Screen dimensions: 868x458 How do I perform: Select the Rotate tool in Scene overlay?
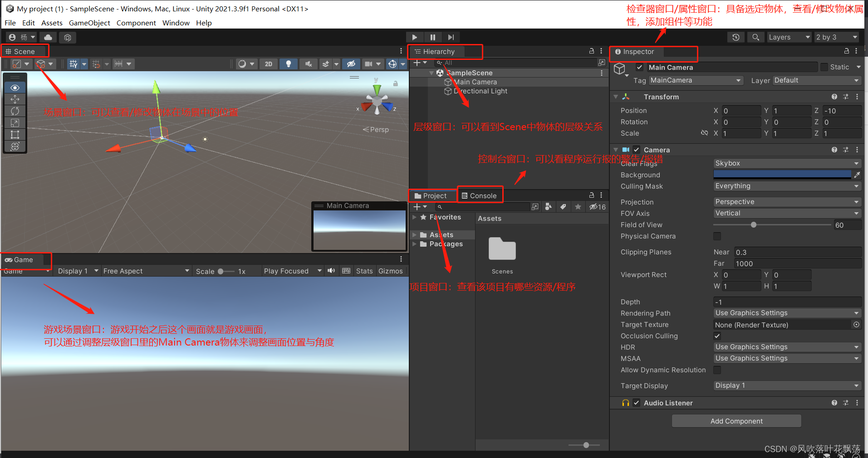pyautogui.click(x=15, y=111)
